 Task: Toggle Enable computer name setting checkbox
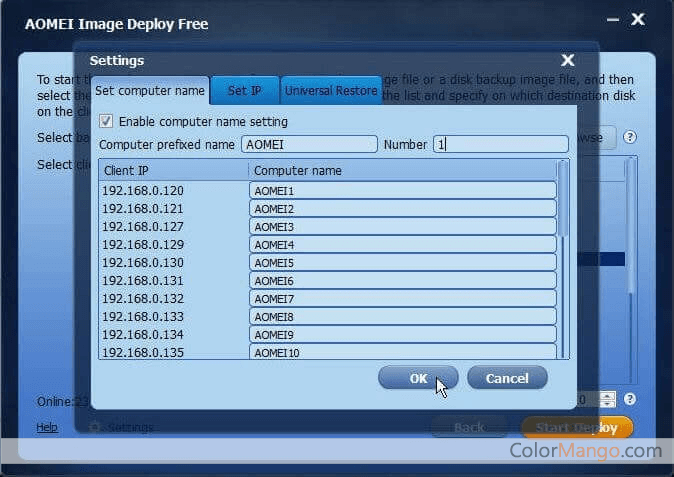click(x=106, y=121)
